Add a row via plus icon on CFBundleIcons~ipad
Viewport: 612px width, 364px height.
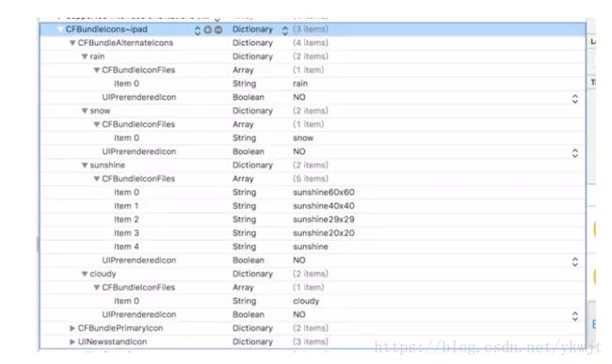(208, 29)
